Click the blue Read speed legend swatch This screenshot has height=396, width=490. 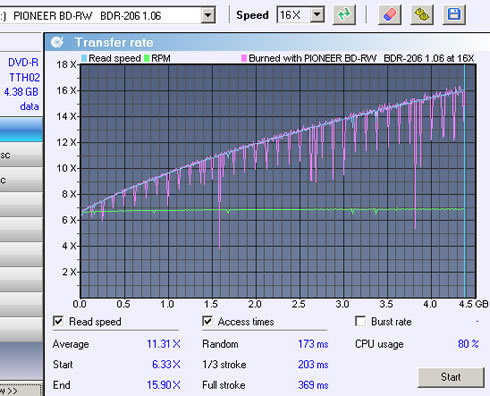click(84, 58)
